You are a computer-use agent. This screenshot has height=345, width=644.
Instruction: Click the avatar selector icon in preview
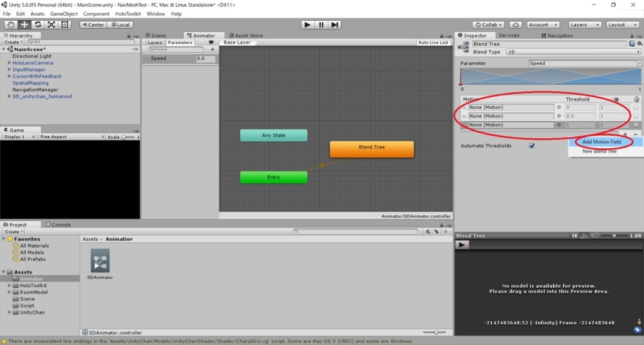(639, 322)
